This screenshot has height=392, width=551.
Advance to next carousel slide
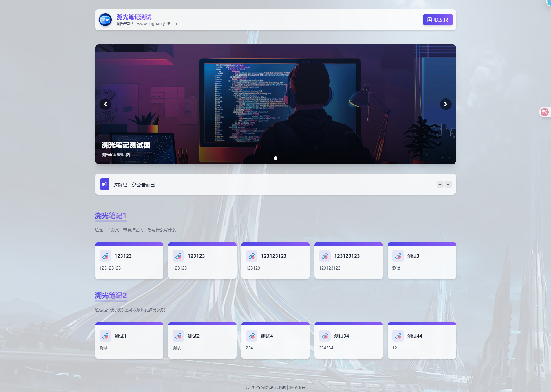click(x=446, y=104)
